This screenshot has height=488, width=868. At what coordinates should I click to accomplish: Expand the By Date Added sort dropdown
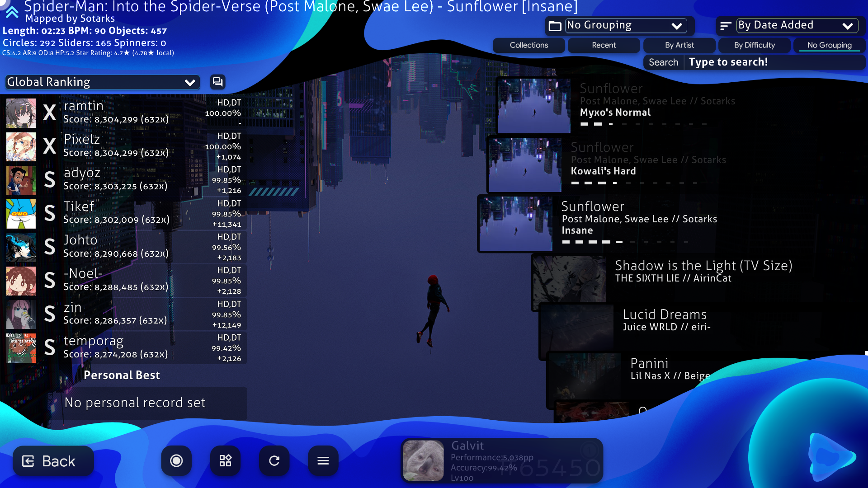pyautogui.click(x=797, y=25)
